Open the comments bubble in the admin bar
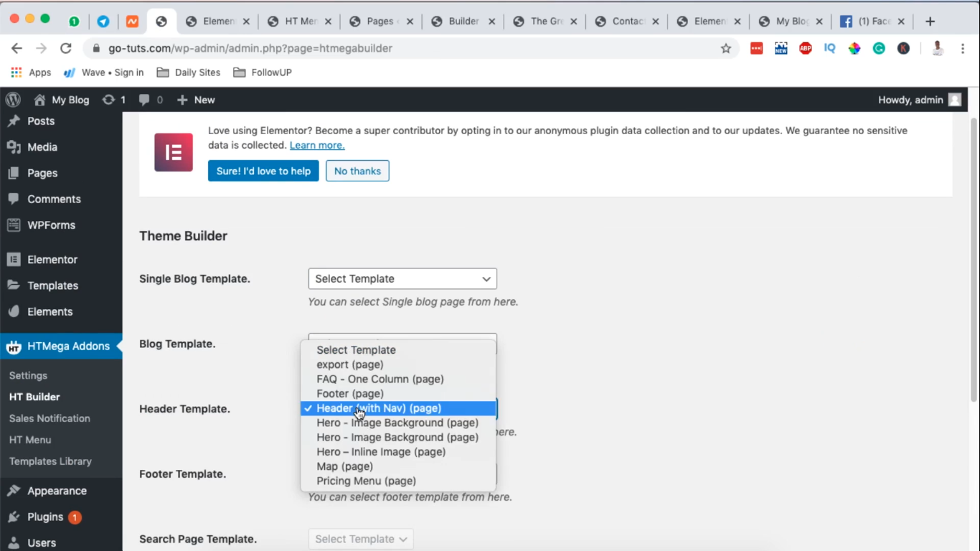Viewport: 980px width, 551px height. point(151,100)
